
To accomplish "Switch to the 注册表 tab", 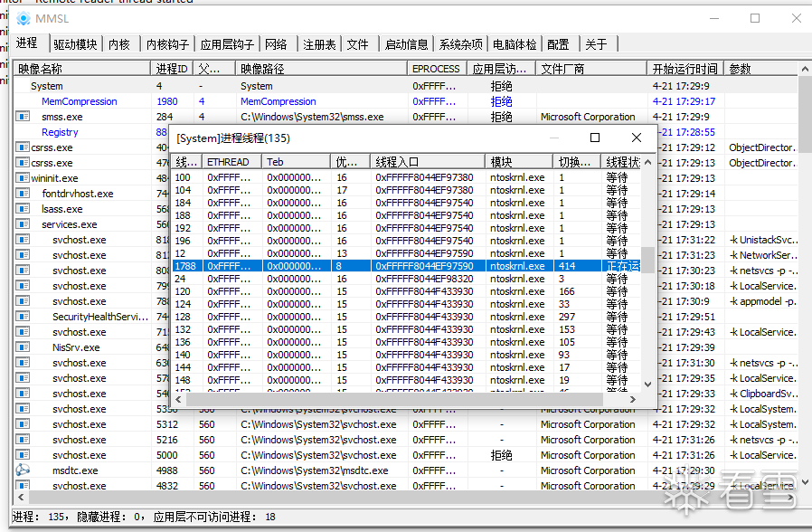I will coord(319,44).
